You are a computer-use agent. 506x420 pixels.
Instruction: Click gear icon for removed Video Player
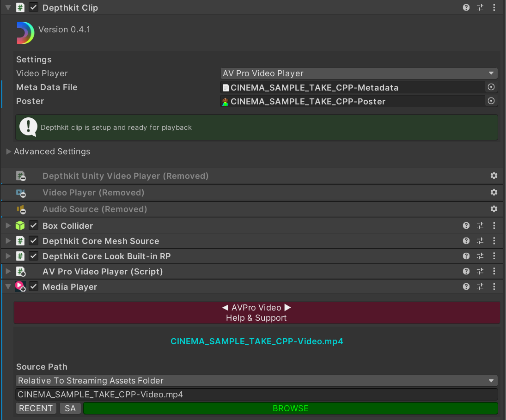pos(494,193)
